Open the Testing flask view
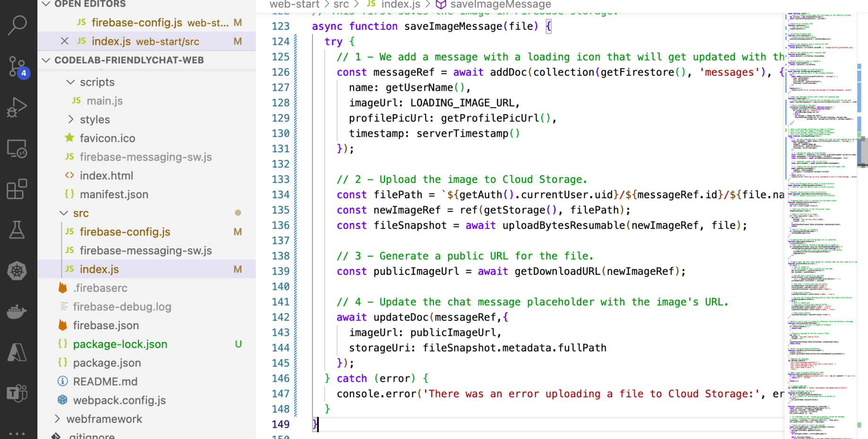Screen dimensions: 868x439 17,230
